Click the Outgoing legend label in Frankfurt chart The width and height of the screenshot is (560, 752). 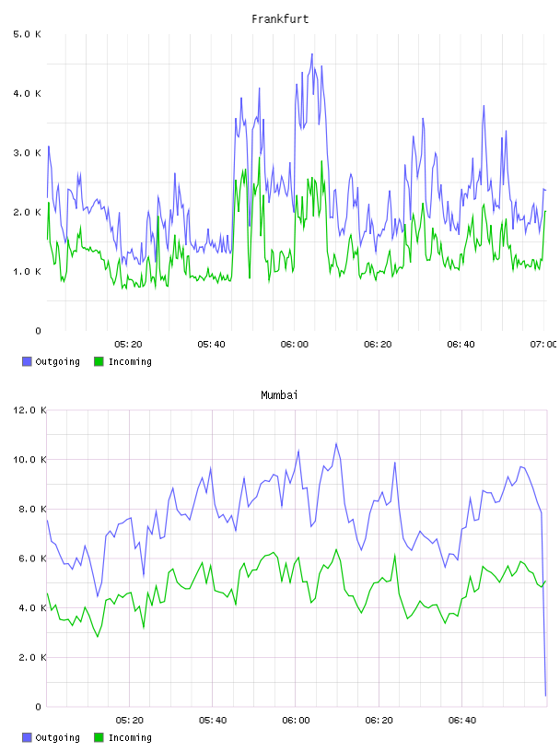[57, 362]
